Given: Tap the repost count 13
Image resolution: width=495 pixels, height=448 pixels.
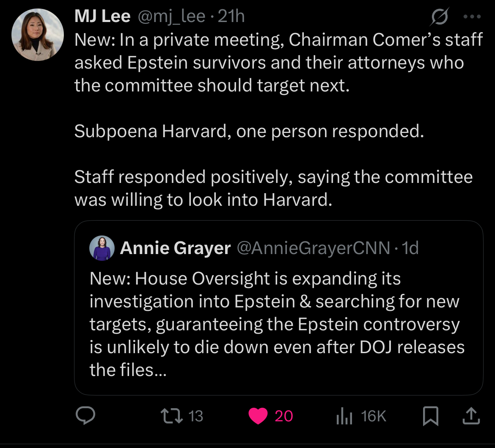Looking at the screenshot, I should [195, 416].
